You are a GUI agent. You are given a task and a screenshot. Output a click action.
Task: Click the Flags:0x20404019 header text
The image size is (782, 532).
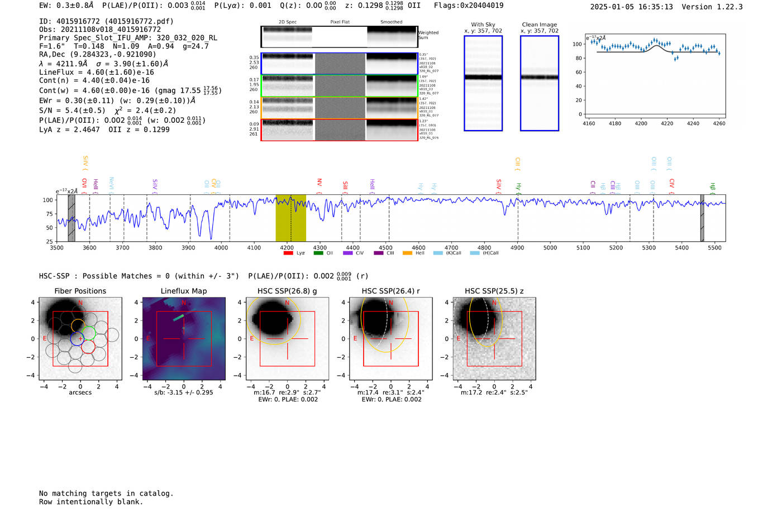pyautogui.click(x=469, y=6)
